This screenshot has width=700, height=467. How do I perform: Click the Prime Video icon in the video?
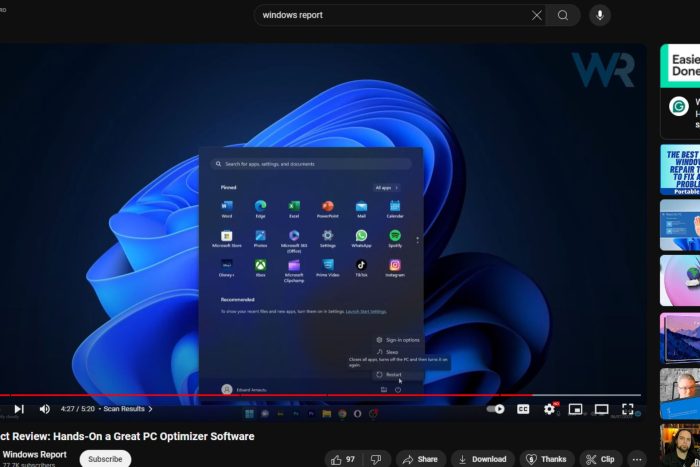point(328,268)
